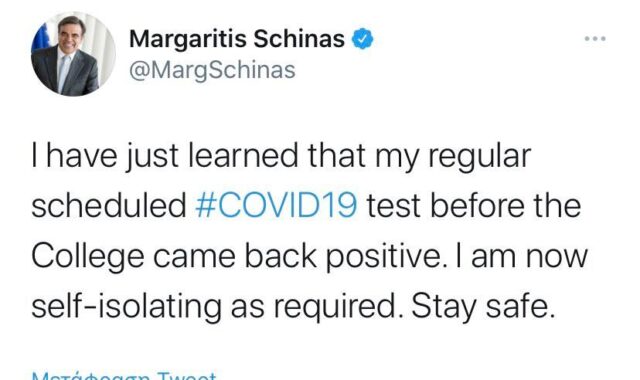Click the word "regular" in the tweet
The height and width of the screenshot is (380, 640).
click(479, 157)
